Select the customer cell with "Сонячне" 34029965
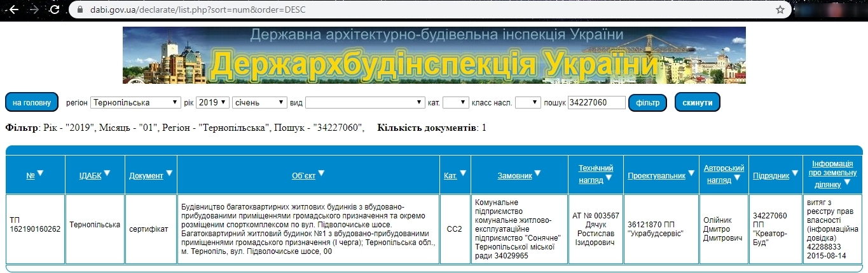Viewport: 868px width, 273px height. 520,229
